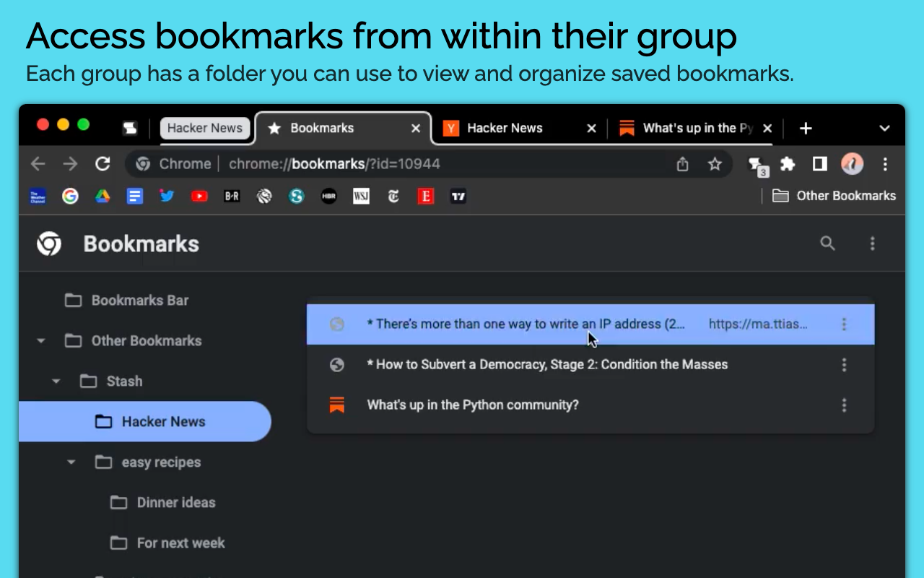This screenshot has height=578, width=924.
Task: Search bookmarks using the magnifier icon
Action: coord(827,243)
